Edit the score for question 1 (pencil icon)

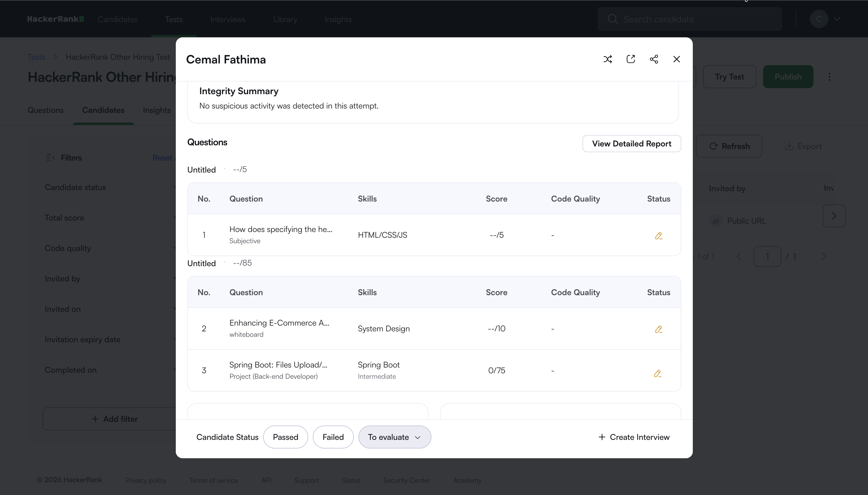(x=659, y=235)
